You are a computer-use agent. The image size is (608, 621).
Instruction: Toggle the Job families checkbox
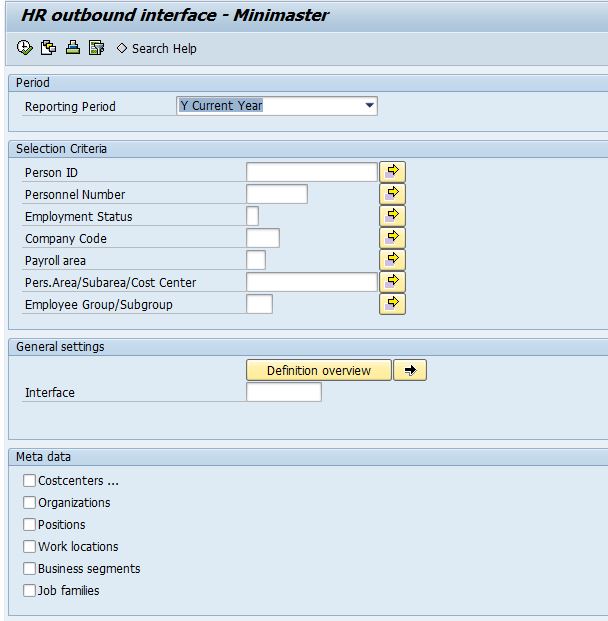[30, 591]
